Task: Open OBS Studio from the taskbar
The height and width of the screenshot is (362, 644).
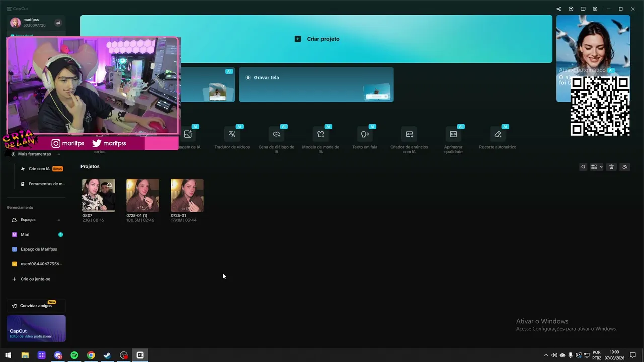Action: pyautogui.click(x=124, y=355)
